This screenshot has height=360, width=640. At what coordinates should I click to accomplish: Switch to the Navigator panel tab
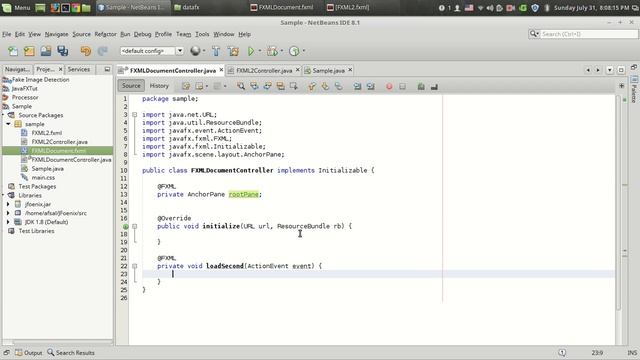(17, 69)
